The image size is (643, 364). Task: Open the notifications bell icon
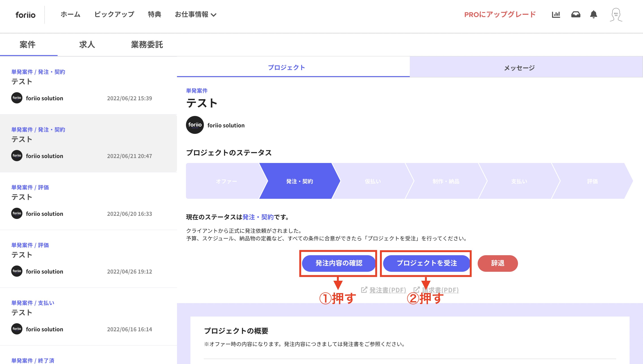(593, 15)
